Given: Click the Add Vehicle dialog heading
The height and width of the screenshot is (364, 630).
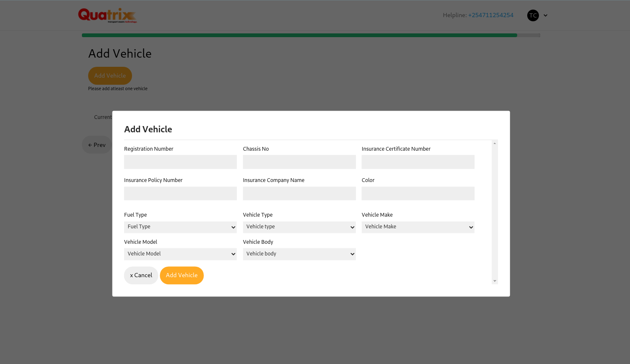Looking at the screenshot, I should coord(148,129).
